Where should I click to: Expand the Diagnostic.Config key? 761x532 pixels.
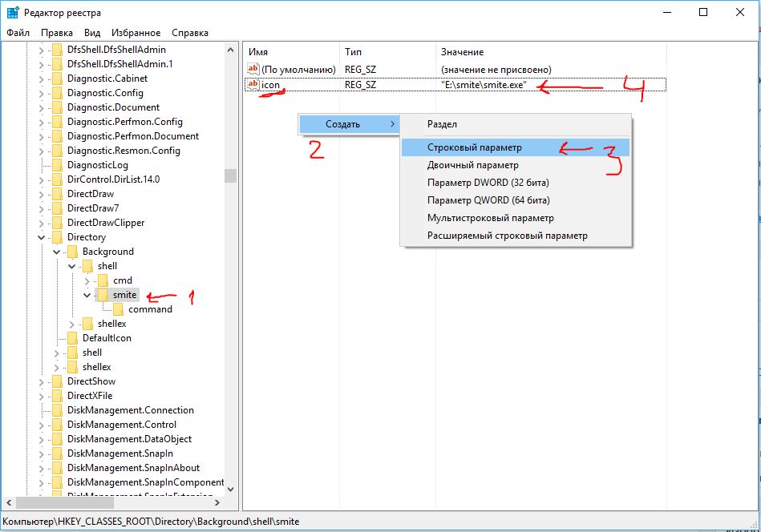tap(41, 93)
